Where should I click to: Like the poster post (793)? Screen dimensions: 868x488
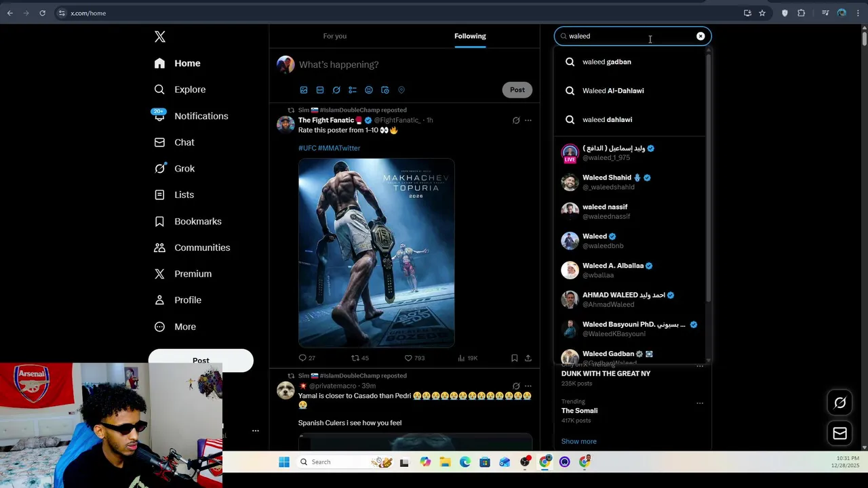coord(414,358)
